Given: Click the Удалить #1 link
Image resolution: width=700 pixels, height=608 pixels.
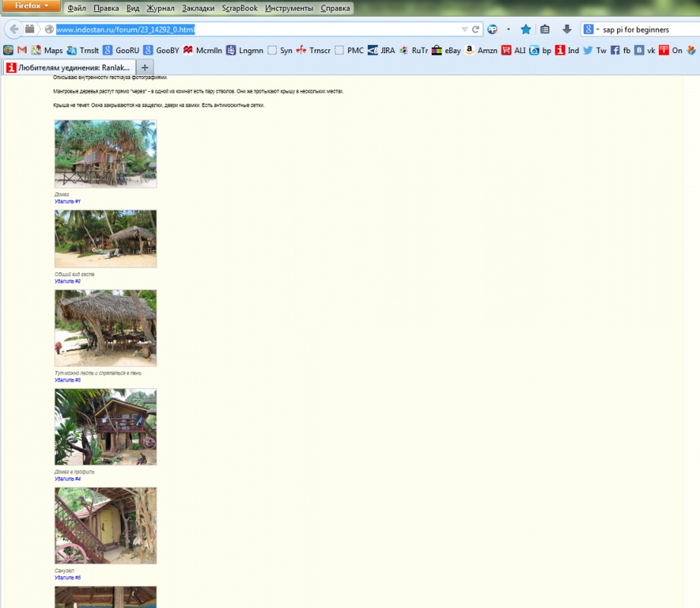Looking at the screenshot, I should coord(68,201).
